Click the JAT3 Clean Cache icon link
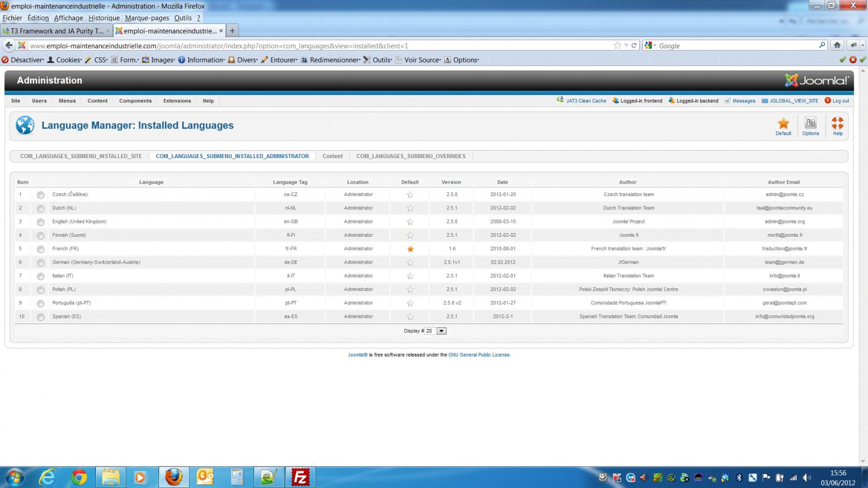 pyautogui.click(x=581, y=101)
